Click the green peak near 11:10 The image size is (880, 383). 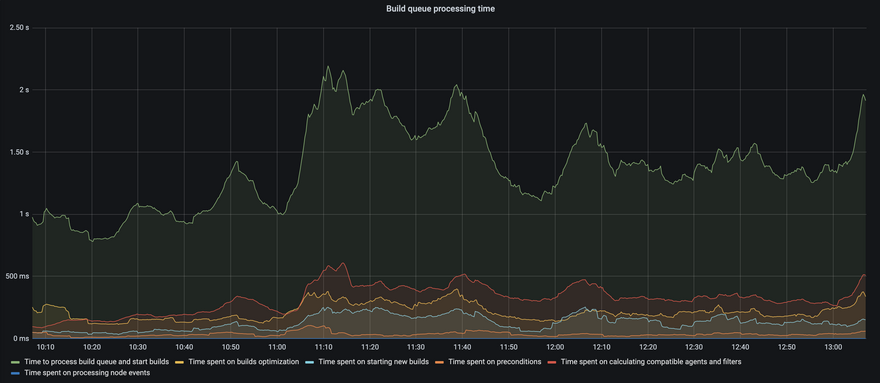tap(328, 67)
